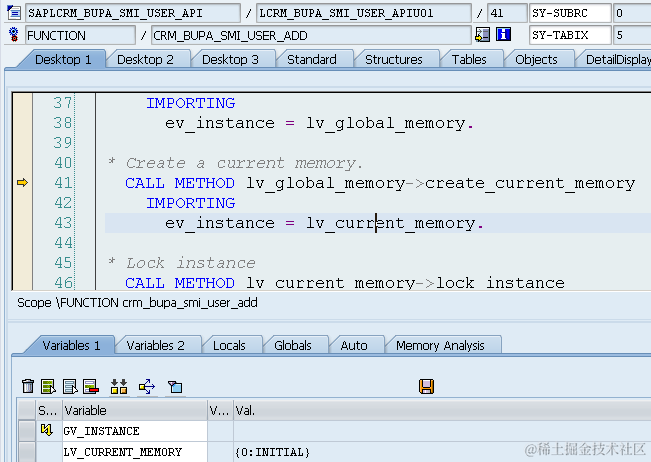This screenshot has width=651, height=462.
Task: Click the yellow boxes with arrows icon
Action: click(x=119, y=386)
